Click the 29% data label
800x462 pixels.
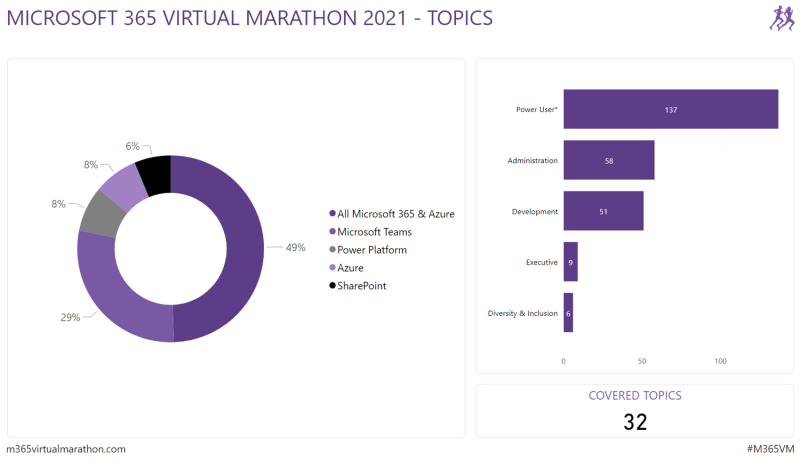pyautogui.click(x=70, y=317)
